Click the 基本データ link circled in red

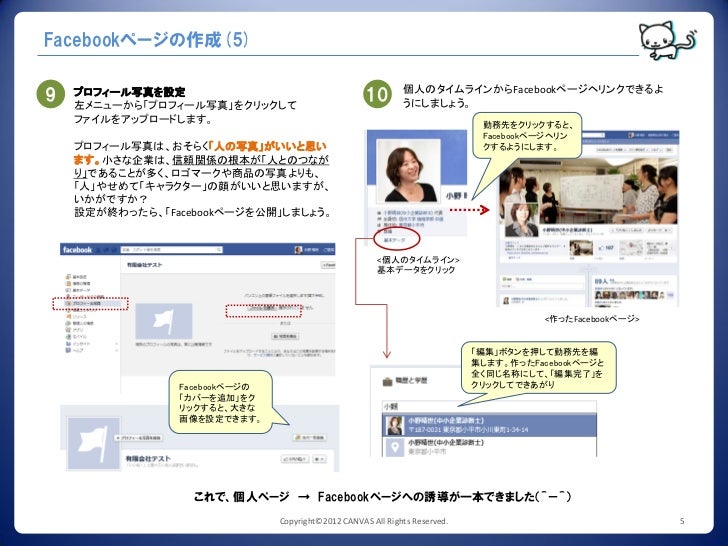[394, 240]
